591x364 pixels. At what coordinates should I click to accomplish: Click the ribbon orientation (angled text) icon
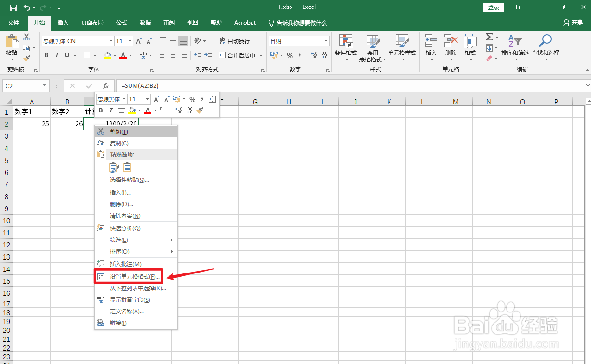198,41
